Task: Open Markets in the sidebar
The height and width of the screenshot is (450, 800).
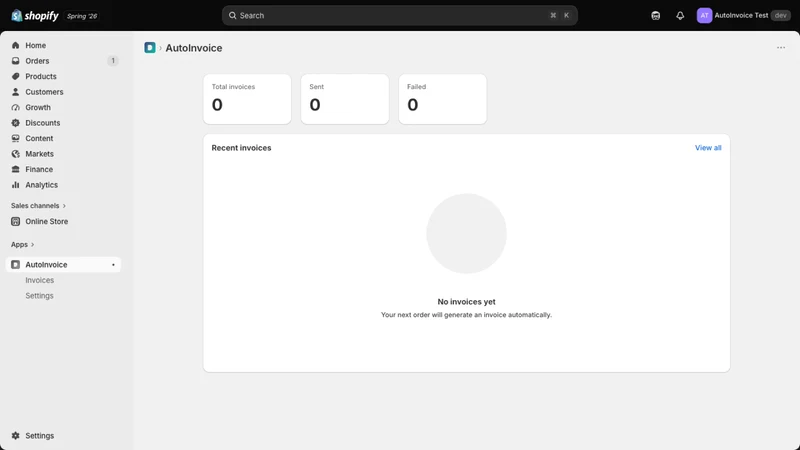Action: point(63,154)
